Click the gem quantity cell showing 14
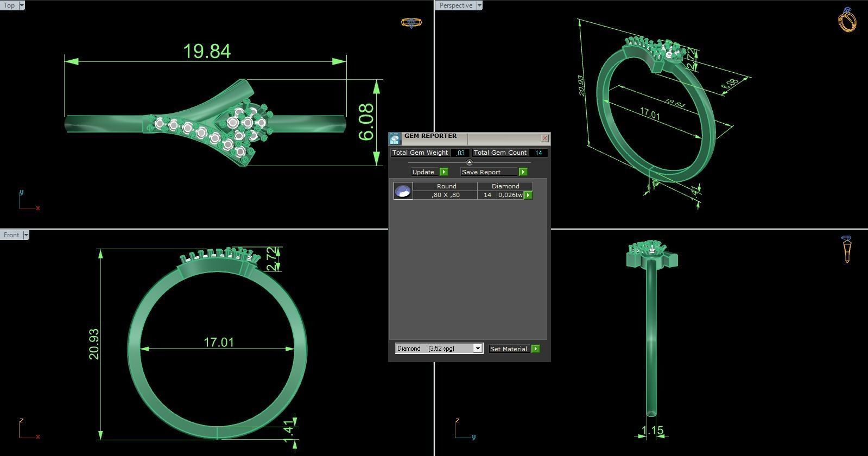 point(487,195)
